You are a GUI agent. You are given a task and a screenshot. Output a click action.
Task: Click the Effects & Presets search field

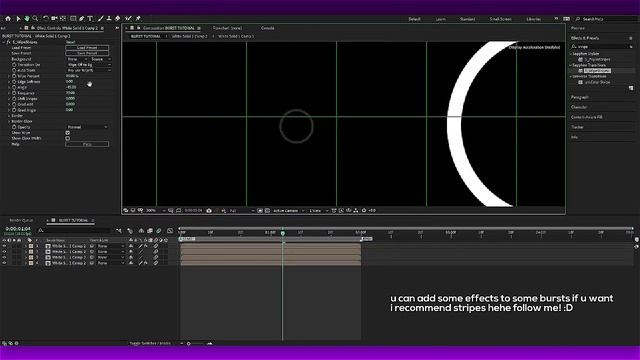click(x=602, y=47)
